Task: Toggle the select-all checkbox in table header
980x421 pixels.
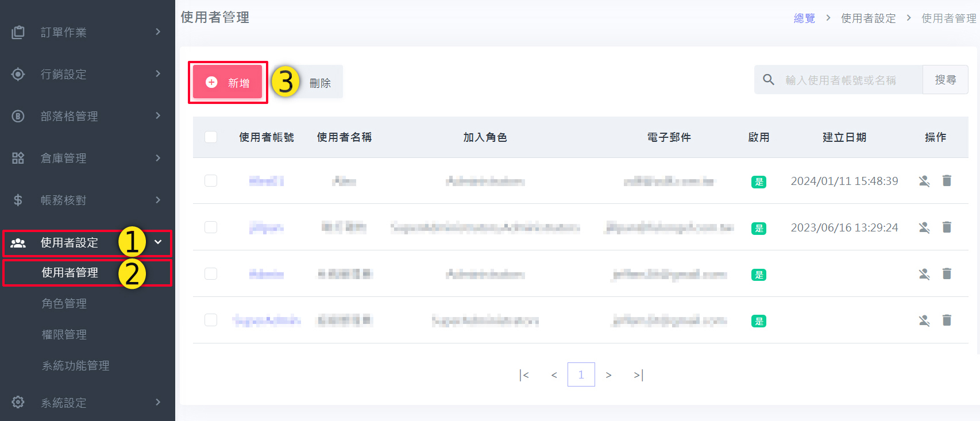Action: point(211,137)
